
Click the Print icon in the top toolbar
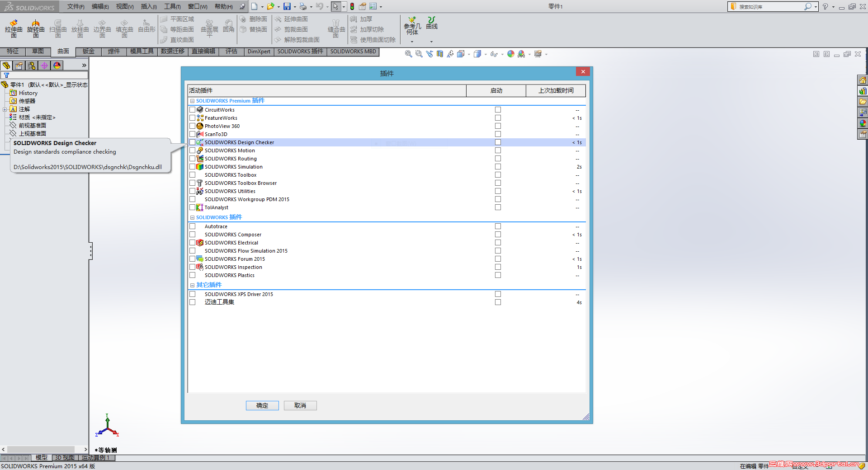(x=303, y=6)
